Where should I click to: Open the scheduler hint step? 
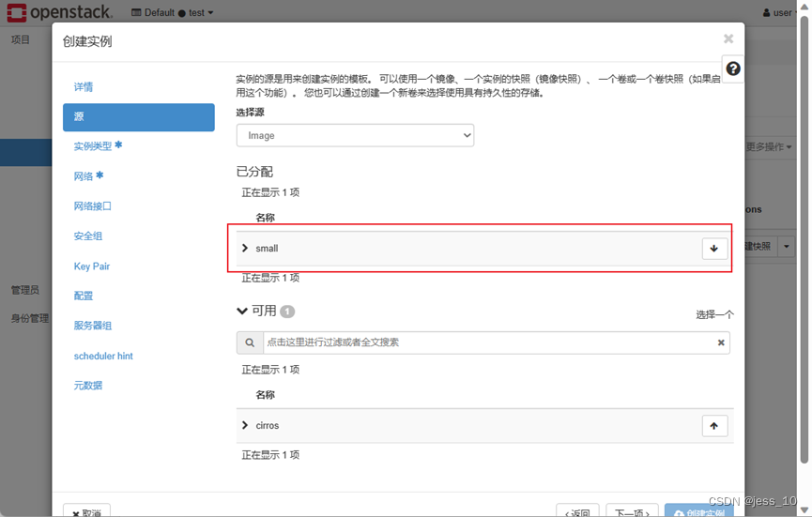103,356
